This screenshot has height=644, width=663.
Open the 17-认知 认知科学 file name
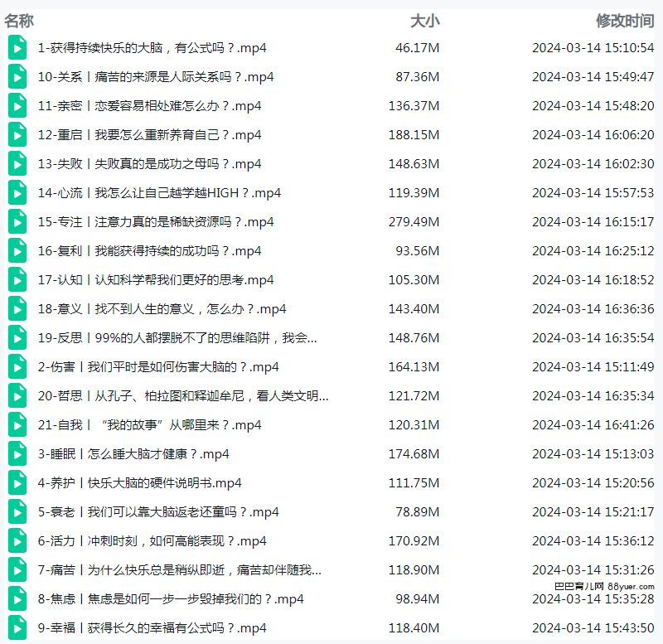point(156,280)
